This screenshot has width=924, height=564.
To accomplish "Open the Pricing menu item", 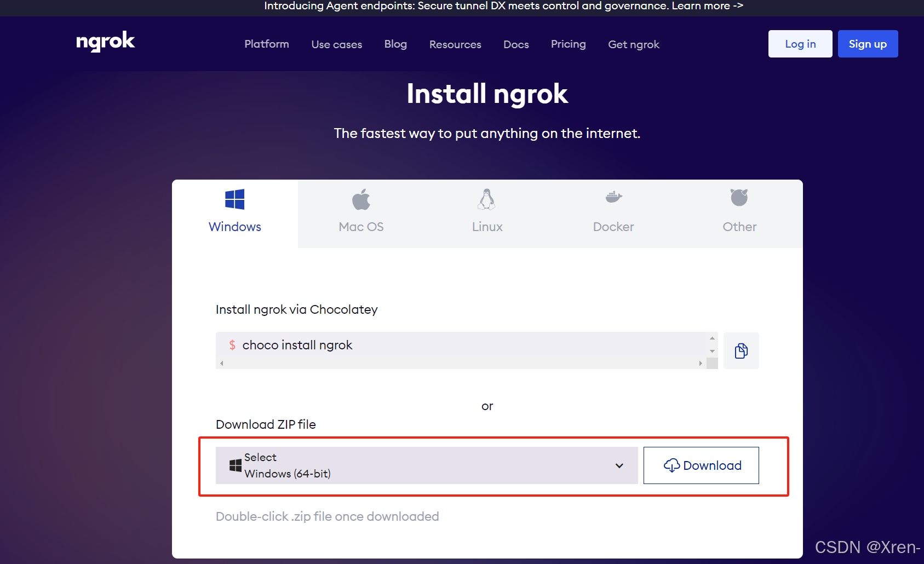I will coord(568,44).
